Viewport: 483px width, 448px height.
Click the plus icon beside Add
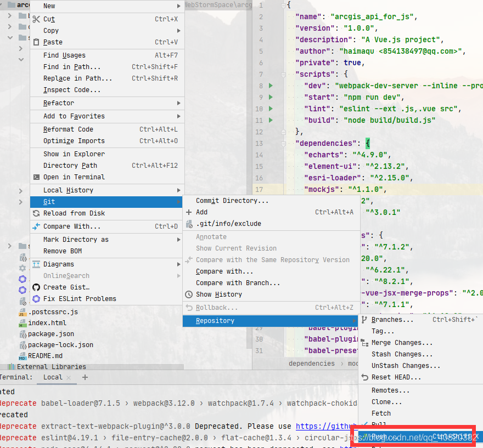tap(189, 212)
